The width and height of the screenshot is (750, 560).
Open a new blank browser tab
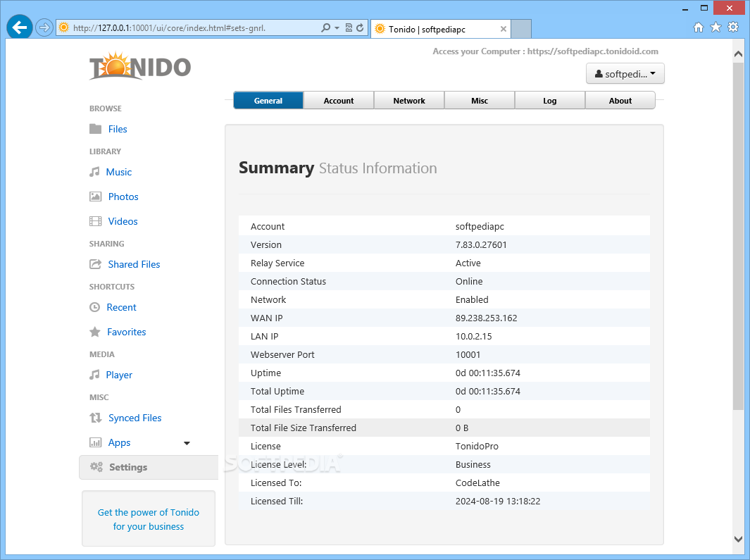point(521,29)
